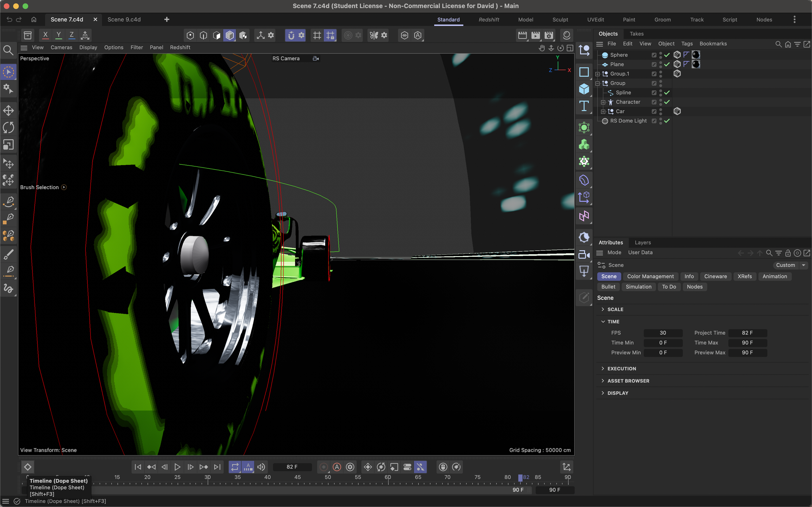
Task: Open Edit Render Settings icon
Action: point(549,35)
